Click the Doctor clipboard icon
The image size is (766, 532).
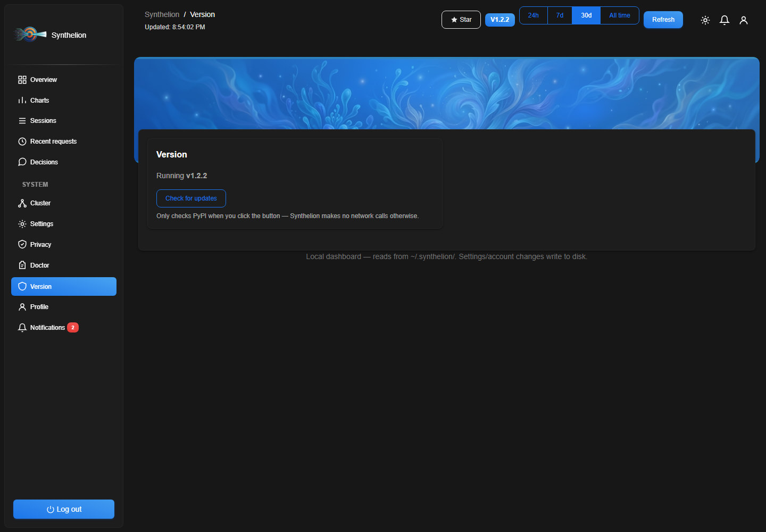coord(22,265)
